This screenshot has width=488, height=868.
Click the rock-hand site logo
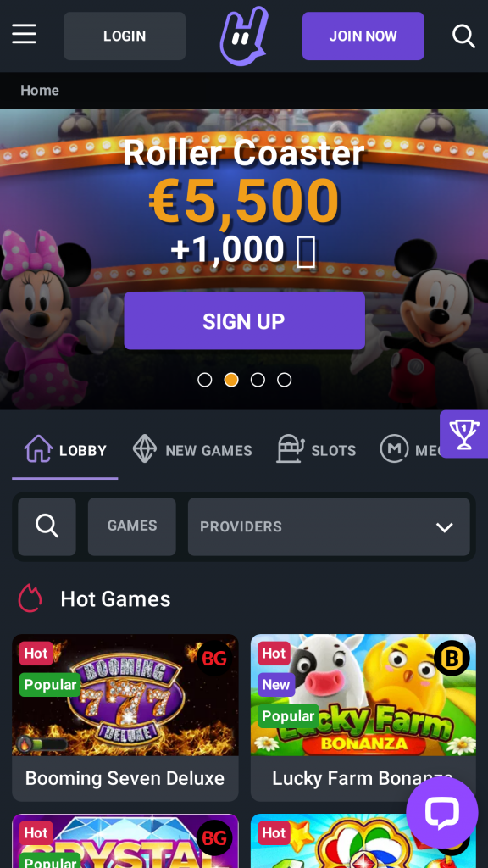point(244,36)
